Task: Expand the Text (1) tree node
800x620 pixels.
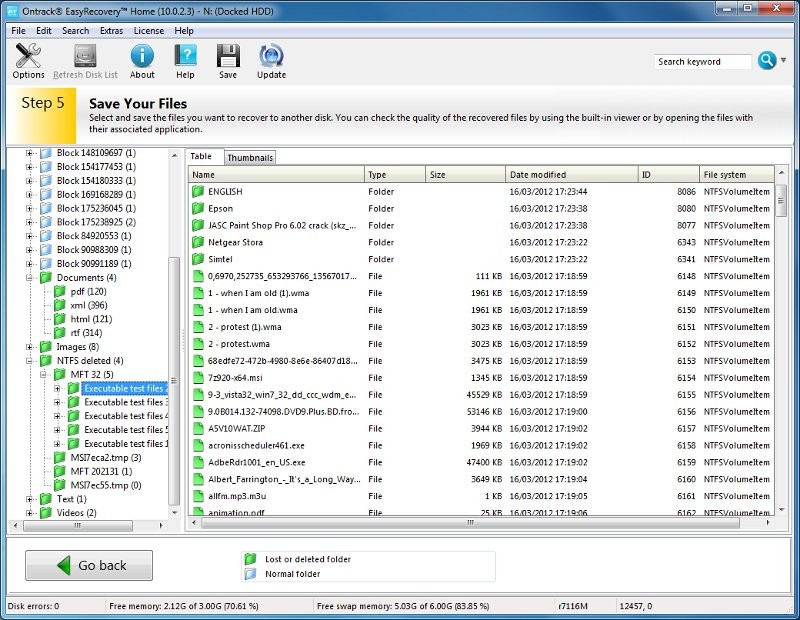Action: click(30, 499)
